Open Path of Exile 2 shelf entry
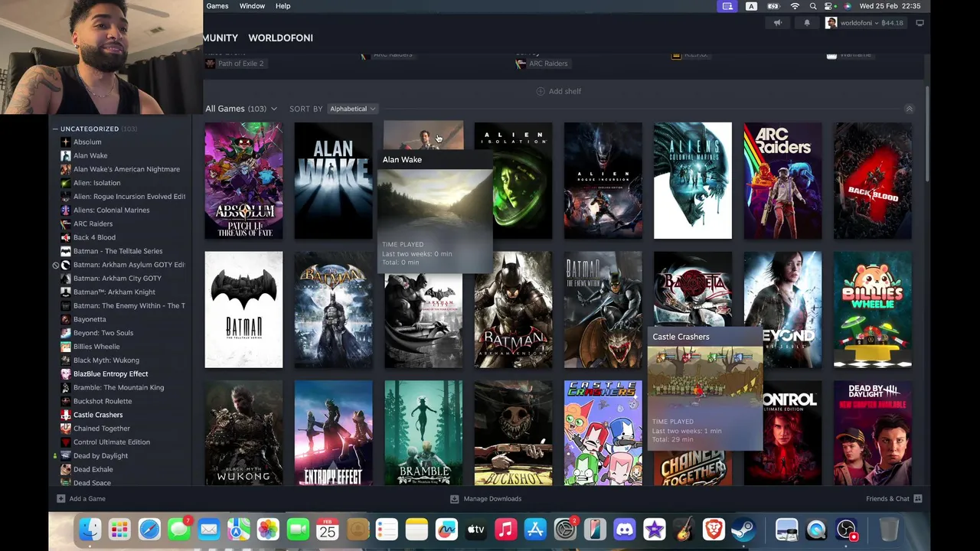Image resolution: width=980 pixels, height=551 pixels. pos(234,64)
